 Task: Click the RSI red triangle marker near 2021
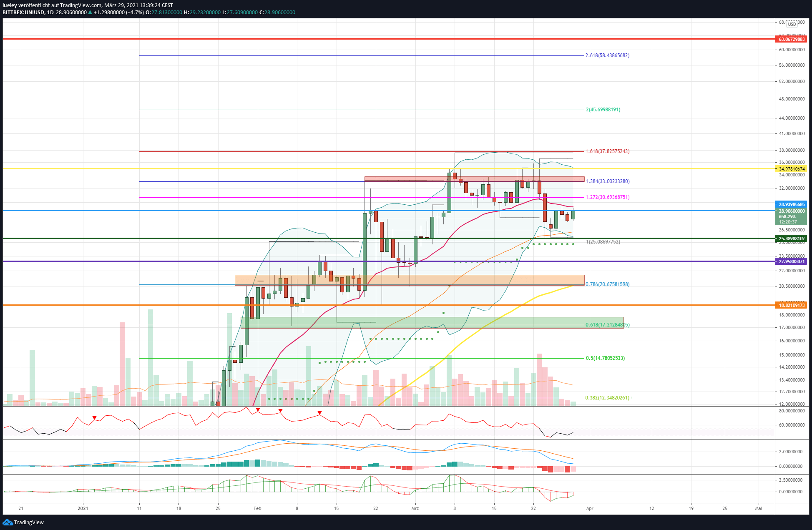click(95, 418)
